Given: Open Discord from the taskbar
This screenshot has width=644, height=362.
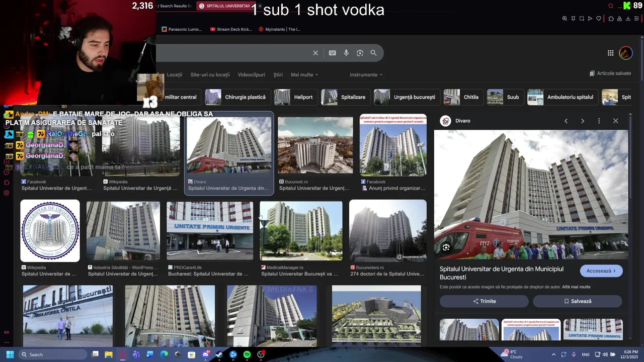Looking at the screenshot, I should coord(205,354).
